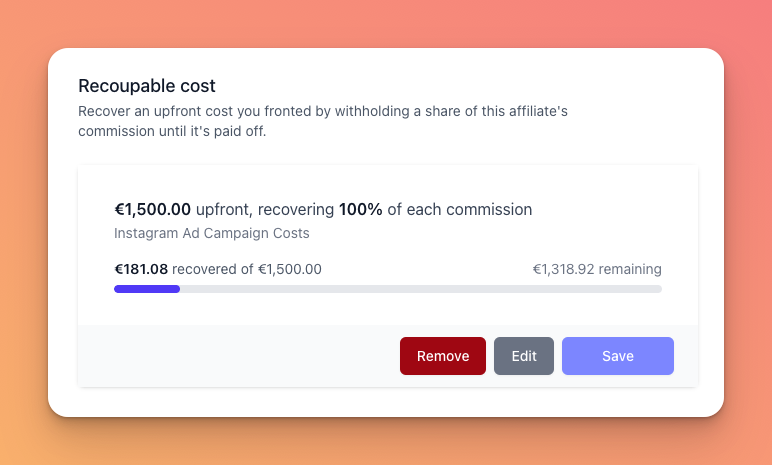Screen dimensions: 772x465
Task: Click the 'commission until it's paid off' line
Action: (172, 132)
